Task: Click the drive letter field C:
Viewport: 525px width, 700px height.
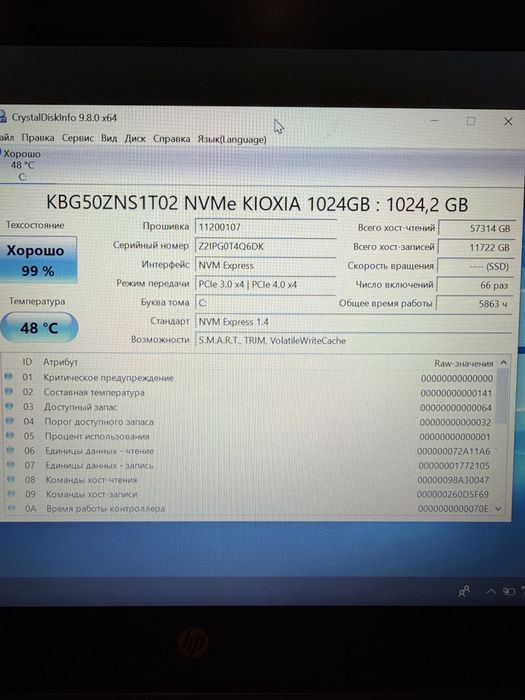Action: pyautogui.click(x=265, y=303)
